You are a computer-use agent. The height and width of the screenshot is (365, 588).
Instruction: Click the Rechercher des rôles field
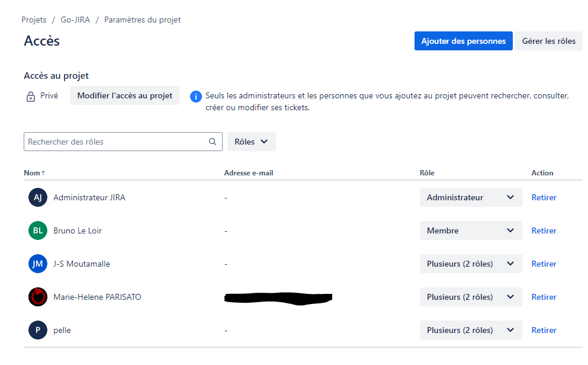113,142
